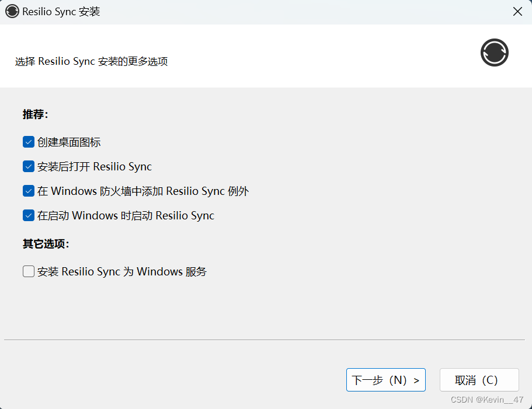
Task: Disable the Windows 防火墙 exception checkbox
Action: (x=29, y=191)
